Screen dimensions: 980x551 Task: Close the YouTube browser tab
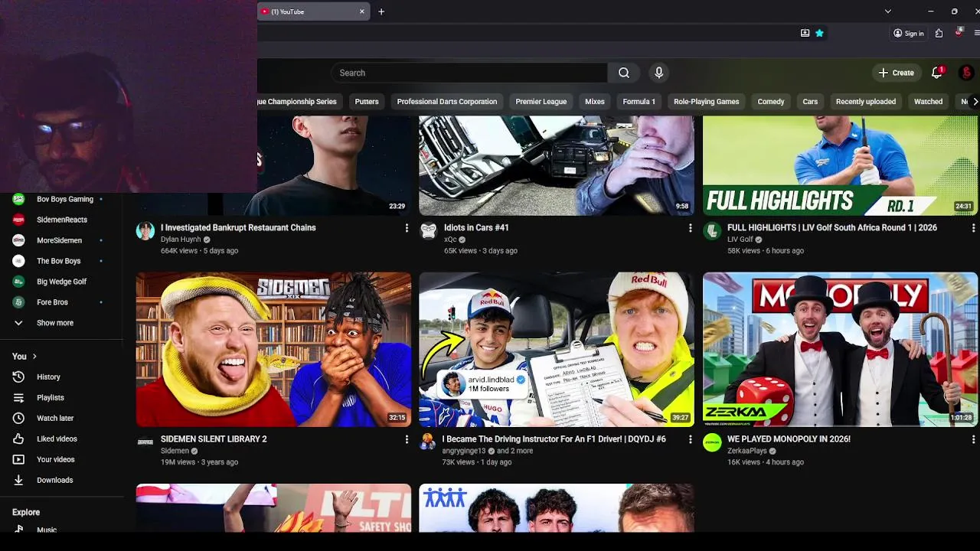pos(362,11)
